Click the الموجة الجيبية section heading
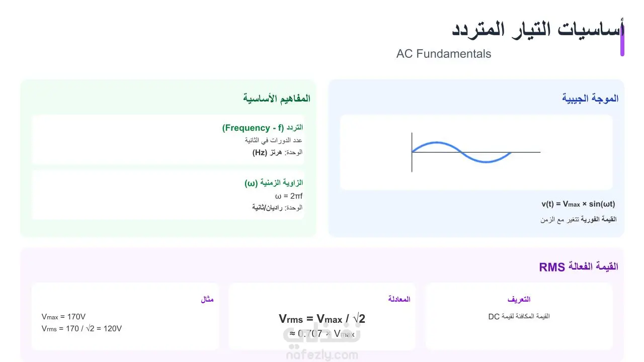 point(590,99)
